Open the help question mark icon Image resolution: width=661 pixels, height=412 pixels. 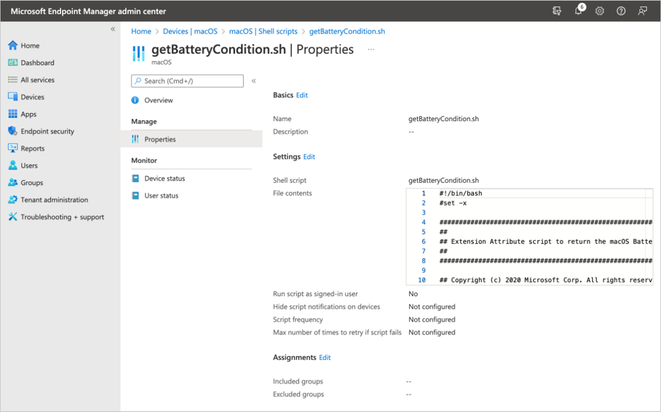click(x=621, y=11)
